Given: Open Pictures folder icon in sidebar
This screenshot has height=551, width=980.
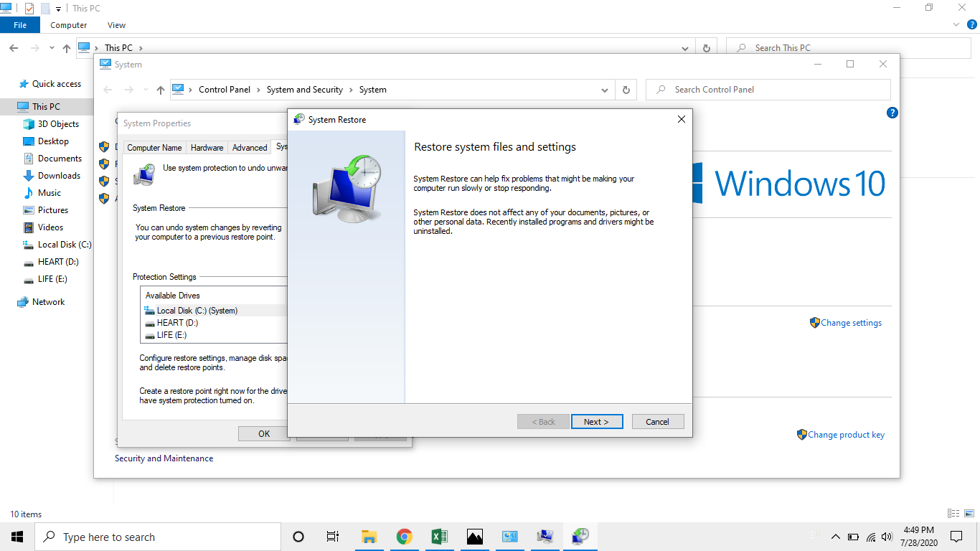Looking at the screenshot, I should [x=29, y=210].
